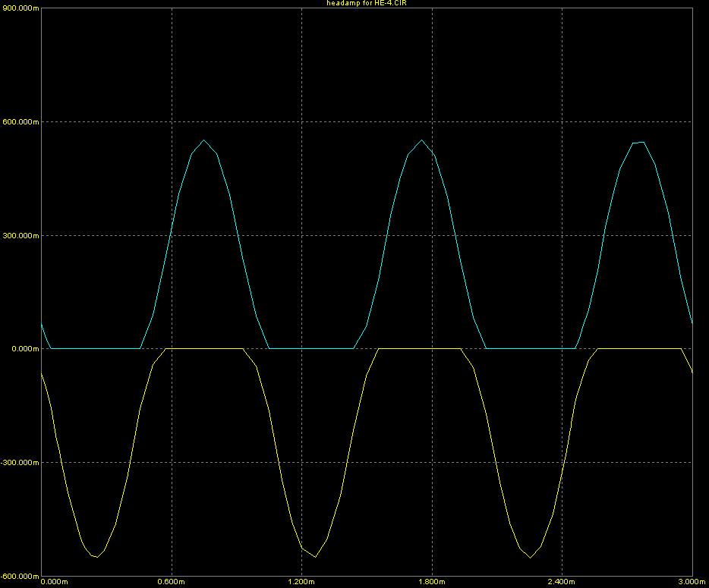Click the first yellow waveform trough

[96, 557]
